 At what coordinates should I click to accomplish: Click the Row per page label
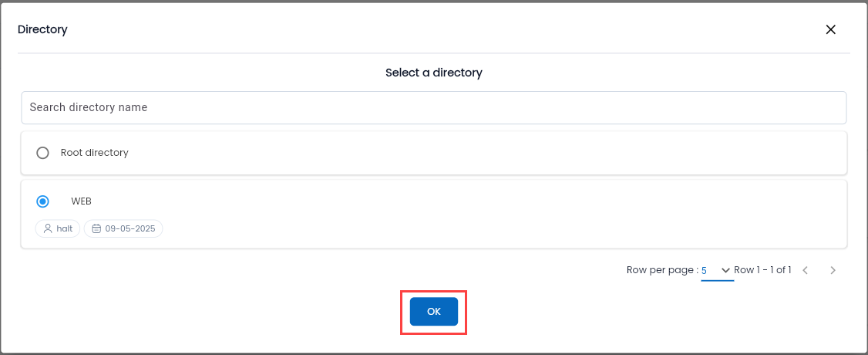coord(662,270)
